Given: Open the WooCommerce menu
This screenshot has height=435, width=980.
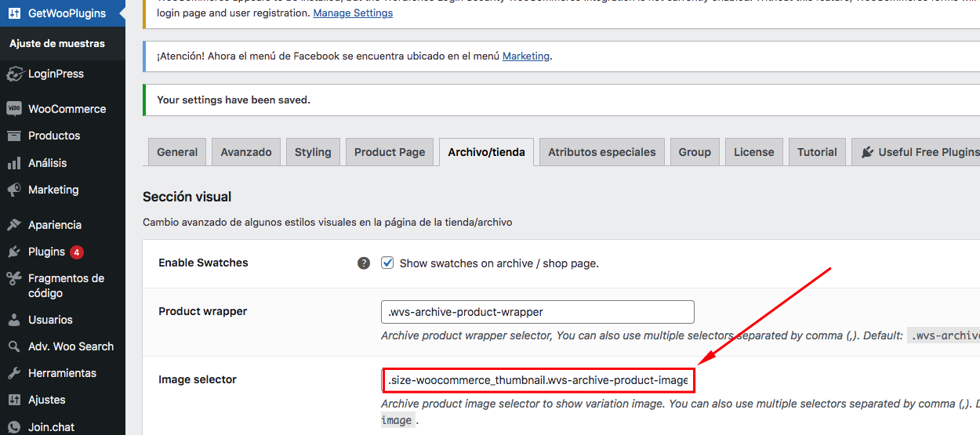Looking at the screenshot, I should (x=63, y=109).
